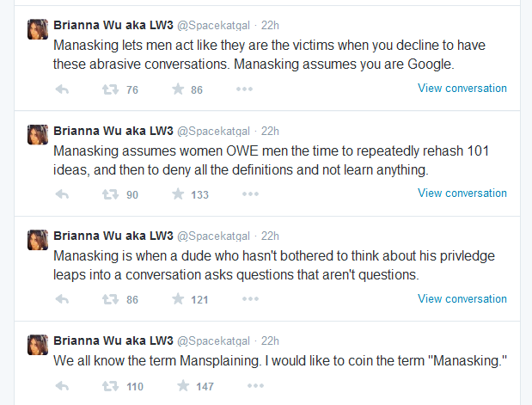Open more options on the 'Mansplaining' tweet

(255, 386)
